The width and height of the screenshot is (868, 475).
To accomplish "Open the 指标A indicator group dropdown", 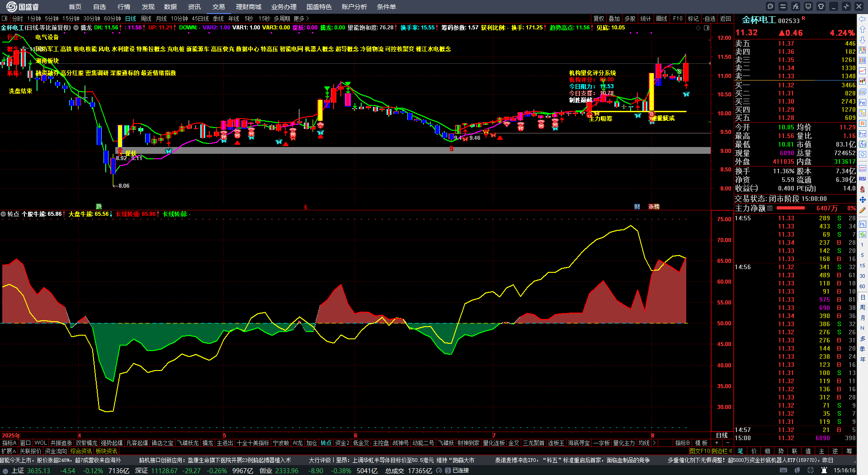I will [x=9, y=443].
